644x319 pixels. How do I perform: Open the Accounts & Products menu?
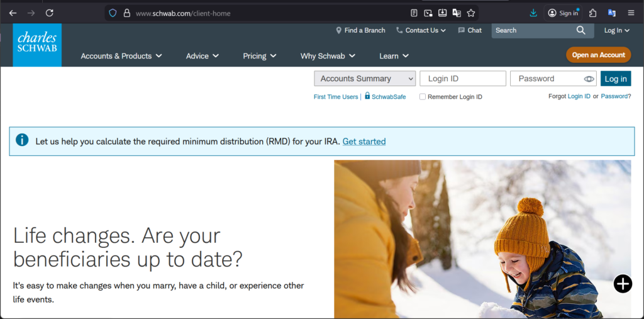(121, 56)
